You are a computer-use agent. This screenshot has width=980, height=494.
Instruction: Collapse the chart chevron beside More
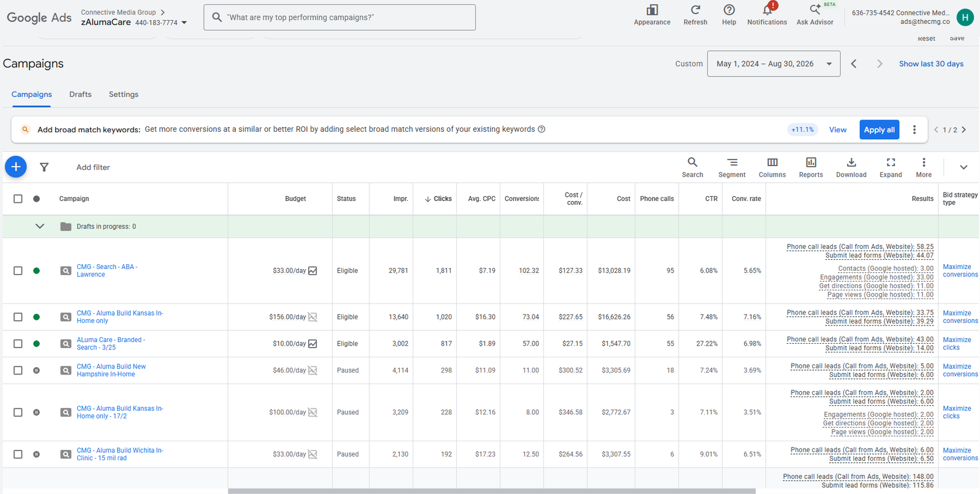[x=963, y=167]
